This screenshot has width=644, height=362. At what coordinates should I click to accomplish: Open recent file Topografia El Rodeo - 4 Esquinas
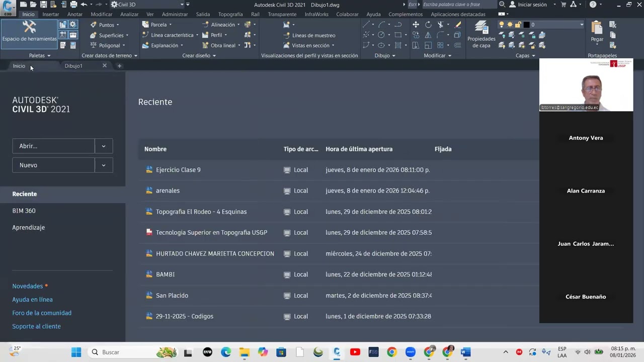pos(201,212)
